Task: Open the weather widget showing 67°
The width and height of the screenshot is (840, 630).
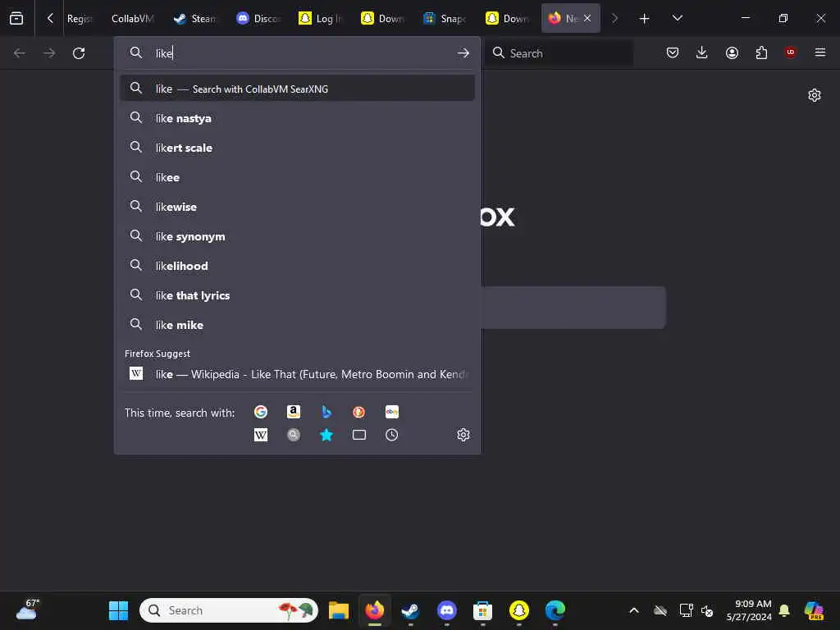Action: click(28, 609)
